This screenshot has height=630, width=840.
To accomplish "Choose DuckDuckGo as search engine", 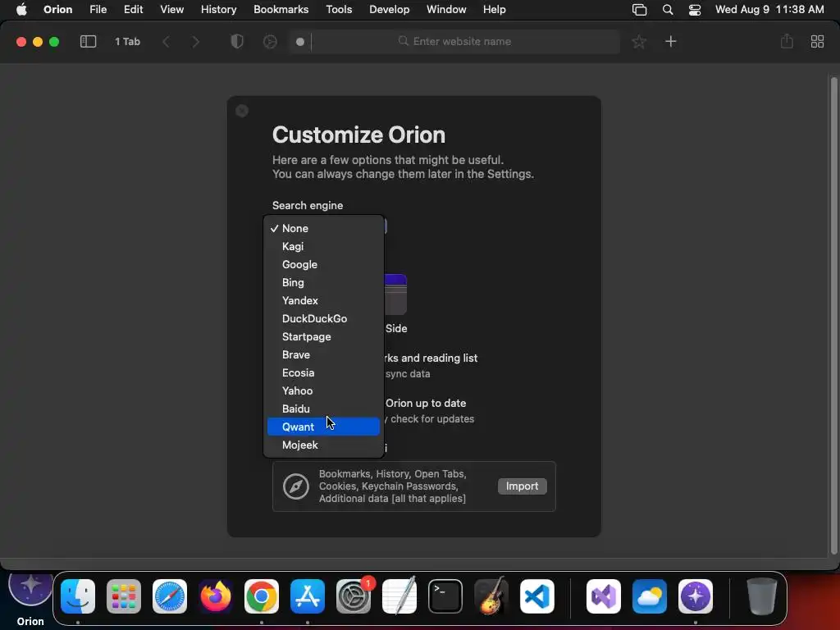I will tap(323, 319).
